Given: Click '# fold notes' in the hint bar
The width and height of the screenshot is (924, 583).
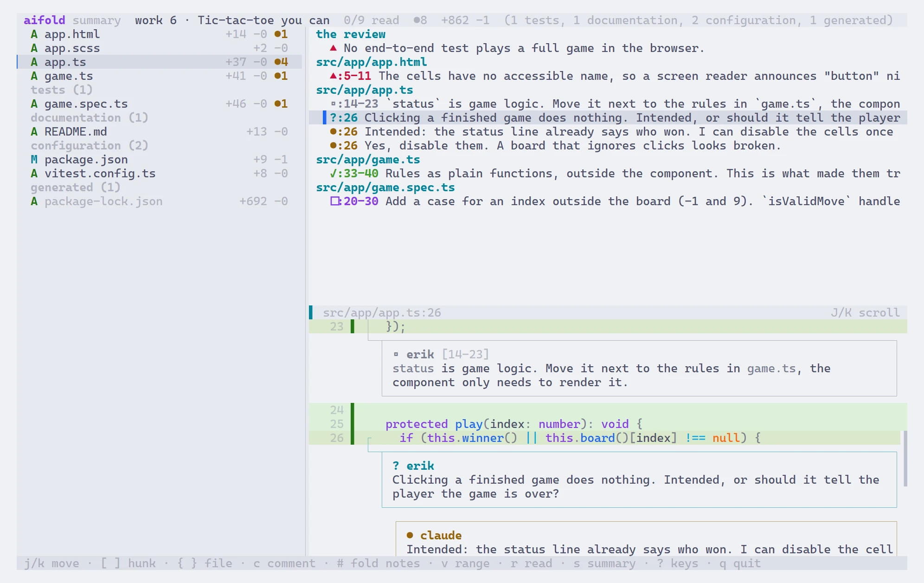Looking at the screenshot, I should [379, 564].
